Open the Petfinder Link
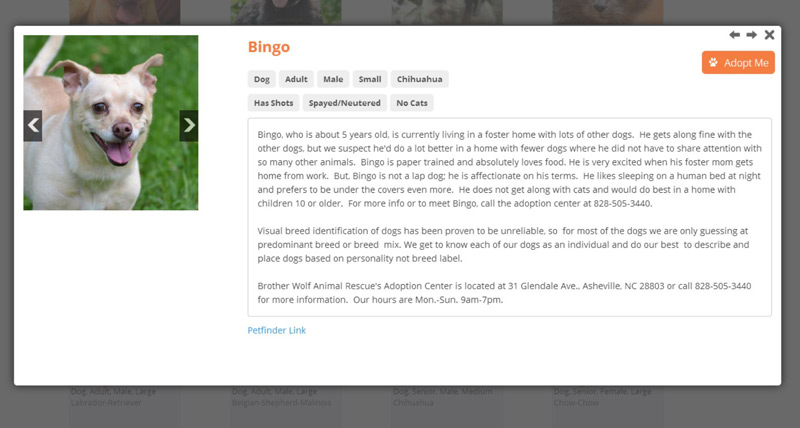 277,330
